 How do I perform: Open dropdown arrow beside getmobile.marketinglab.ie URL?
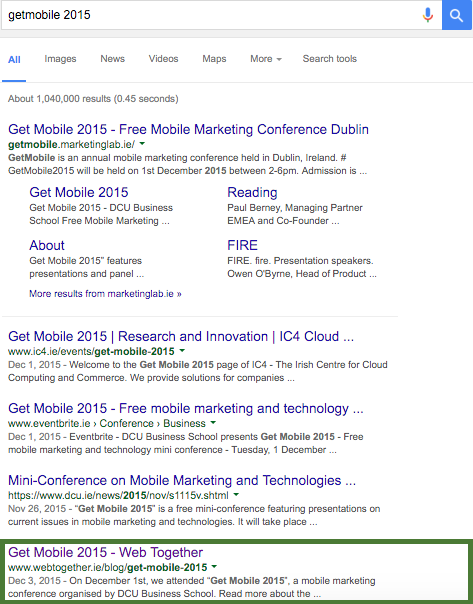[142, 144]
